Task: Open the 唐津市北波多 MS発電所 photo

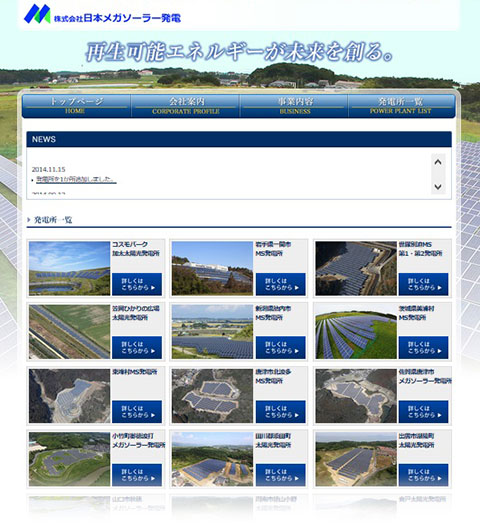Action: point(212,396)
